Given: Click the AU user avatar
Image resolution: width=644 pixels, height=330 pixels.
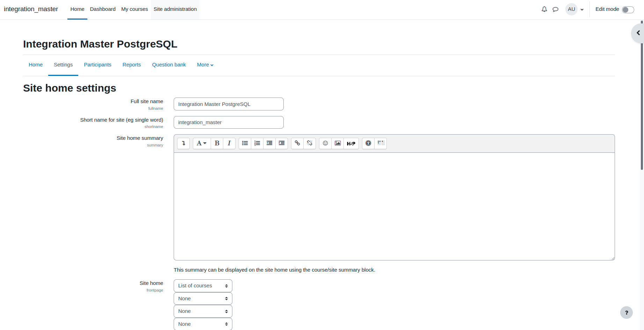Looking at the screenshot, I should [x=572, y=9].
